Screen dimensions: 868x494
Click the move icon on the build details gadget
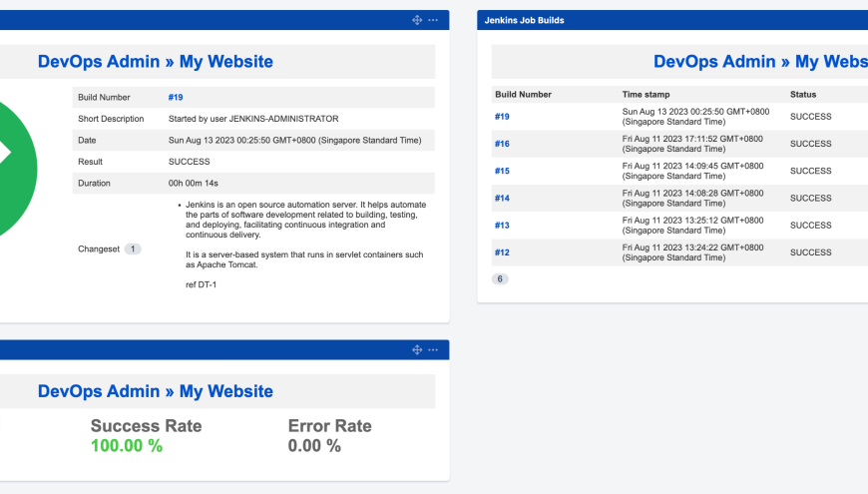tap(417, 20)
